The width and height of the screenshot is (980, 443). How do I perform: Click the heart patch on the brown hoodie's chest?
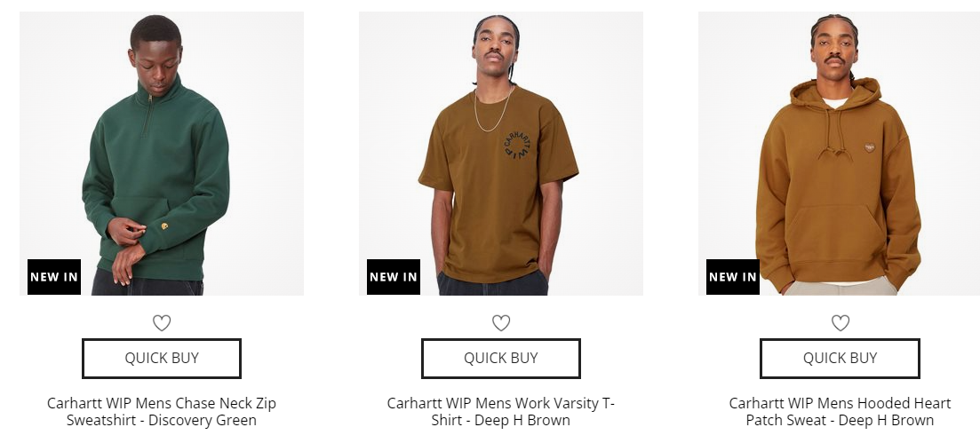click(x=869, y=147)
